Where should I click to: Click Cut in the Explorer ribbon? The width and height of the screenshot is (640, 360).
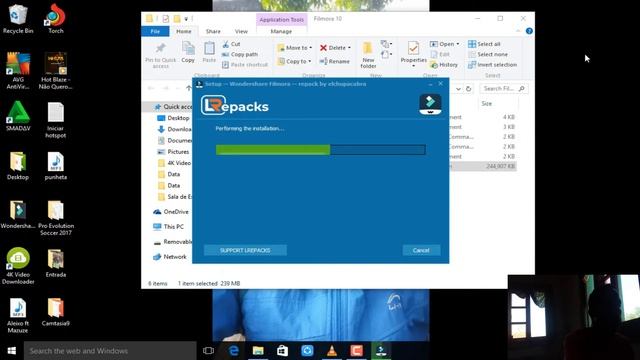[x=231, y=44]
